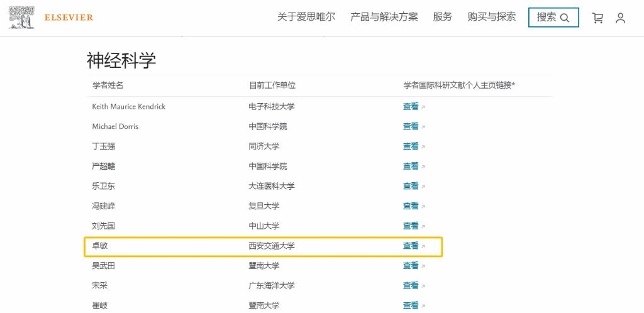
Task: Open 查看 link for 冯建峰
Action: click(411, 206)
